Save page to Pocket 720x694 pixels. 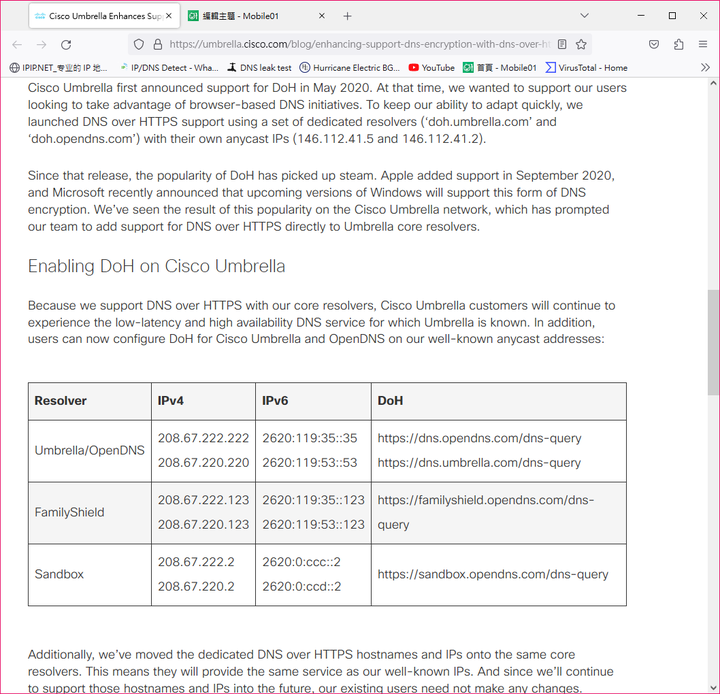click(x=654, y=45)
